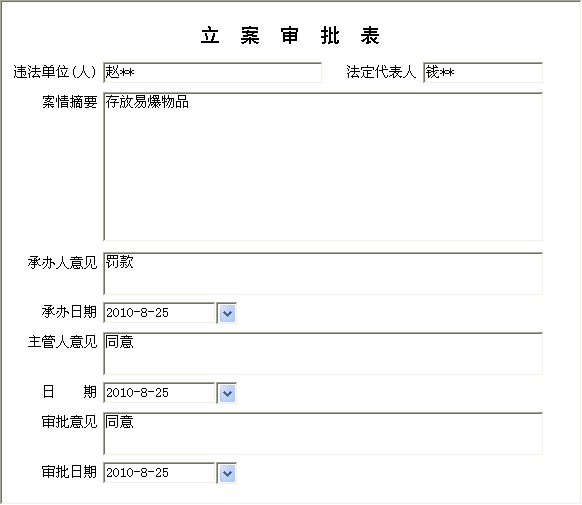582x505 pixels.
Task: Click the 违法单位(人) label
Action: [55, 72]
